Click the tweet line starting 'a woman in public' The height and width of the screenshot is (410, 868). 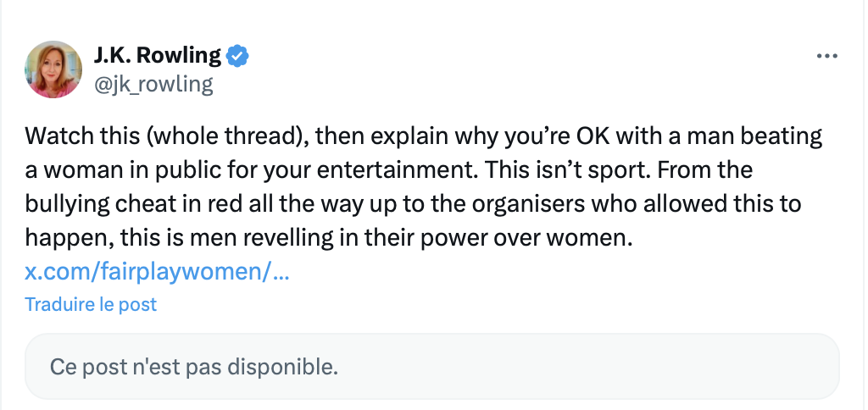click(x=388, y=170)
